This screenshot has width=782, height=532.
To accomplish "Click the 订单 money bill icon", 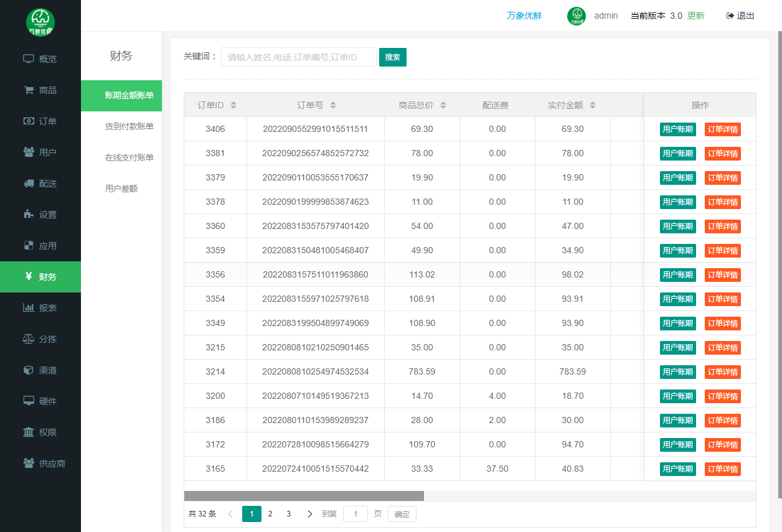I will (x=29, y=121).
